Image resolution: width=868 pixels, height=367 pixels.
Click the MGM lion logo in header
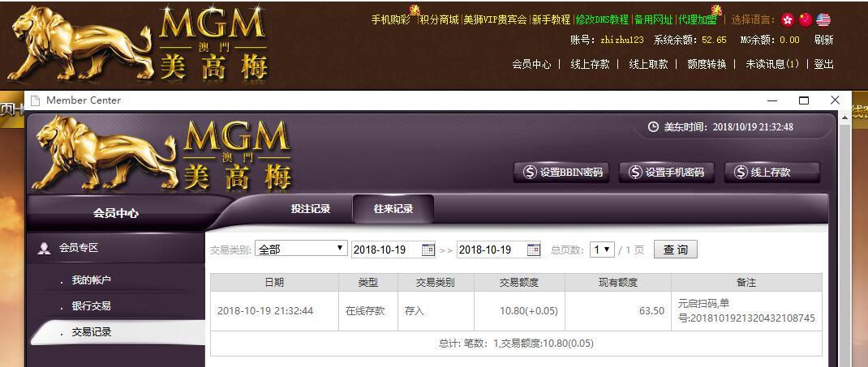click(x=137, y=43)
